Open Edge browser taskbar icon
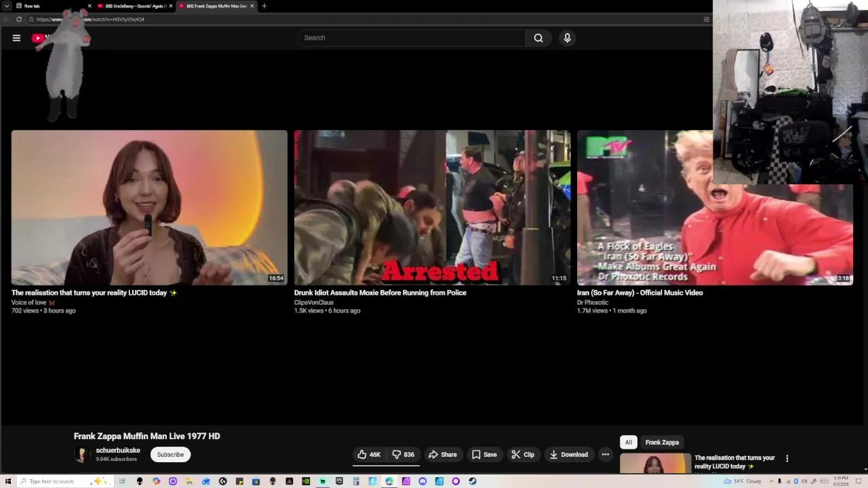 coord(389,481)
